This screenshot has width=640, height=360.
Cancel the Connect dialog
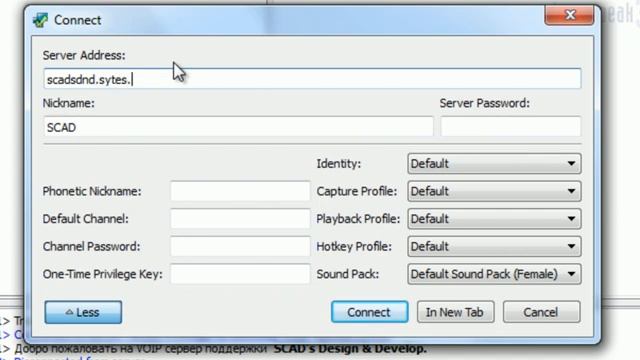pyautogui.click(x=541, y=312)
